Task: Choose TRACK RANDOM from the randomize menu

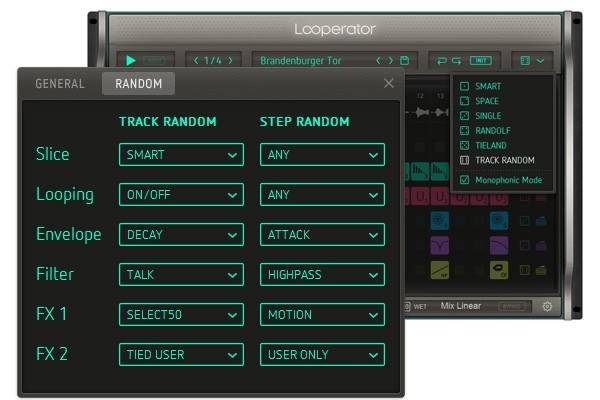Action: (505, 160)
